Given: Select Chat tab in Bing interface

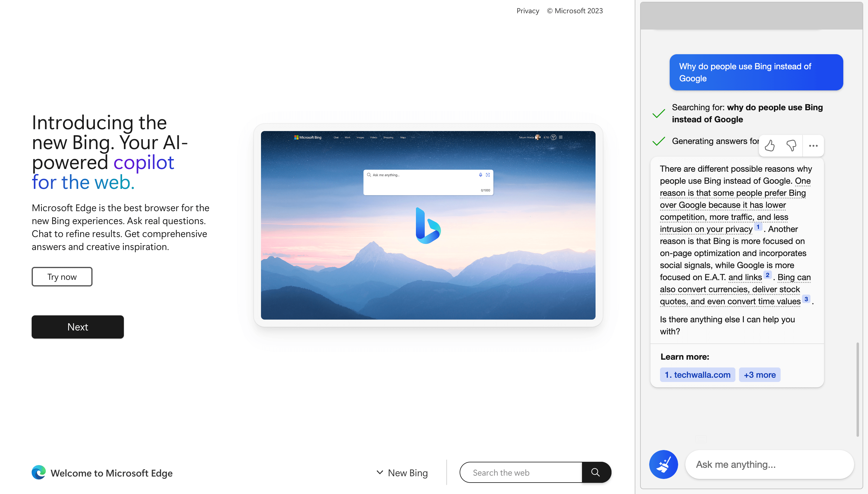Looking at the screenshot, I should click(x=336, y=138).
